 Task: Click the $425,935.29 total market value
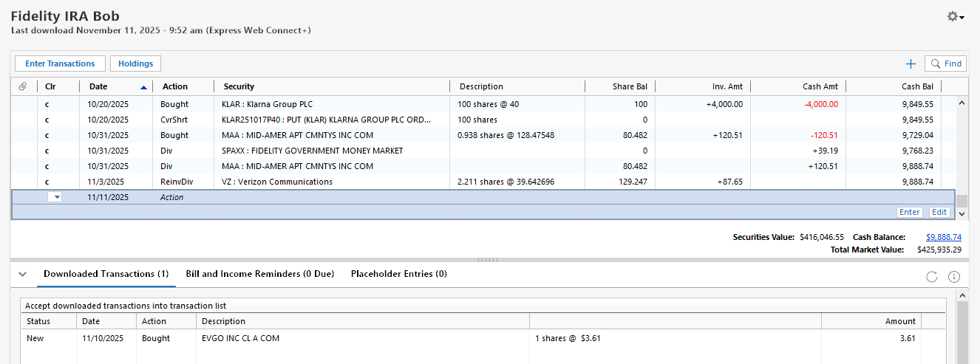click(x=939, y=250)
